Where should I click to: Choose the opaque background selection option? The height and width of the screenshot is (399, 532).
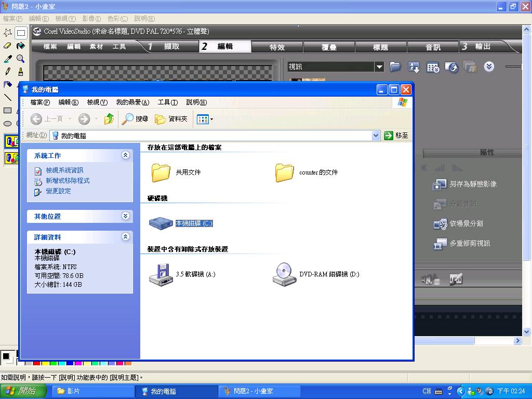11,141
